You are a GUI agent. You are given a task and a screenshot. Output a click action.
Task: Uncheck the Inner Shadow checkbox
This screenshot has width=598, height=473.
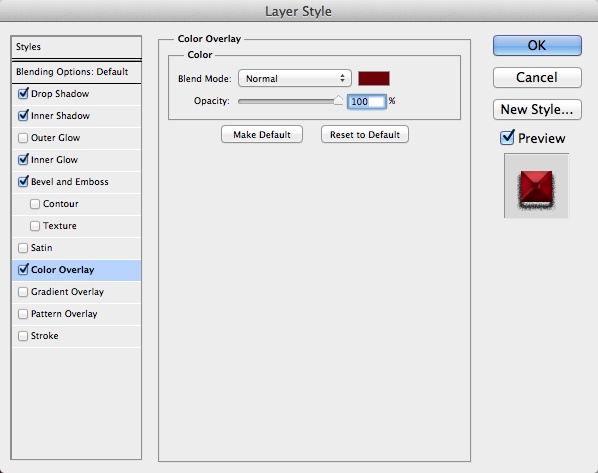point(23,116)
